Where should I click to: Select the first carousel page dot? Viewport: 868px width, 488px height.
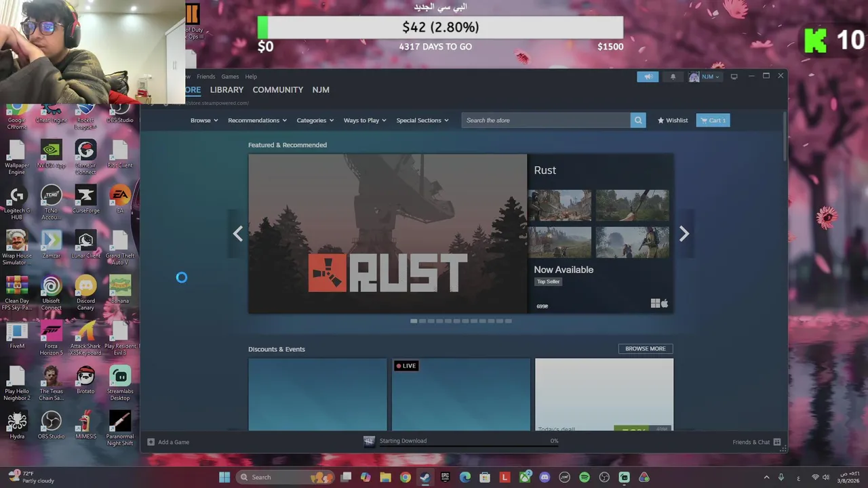click(414, 321)
